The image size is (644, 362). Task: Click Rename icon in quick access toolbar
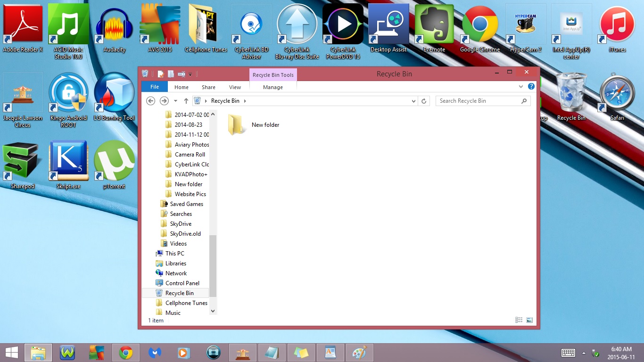181,74
